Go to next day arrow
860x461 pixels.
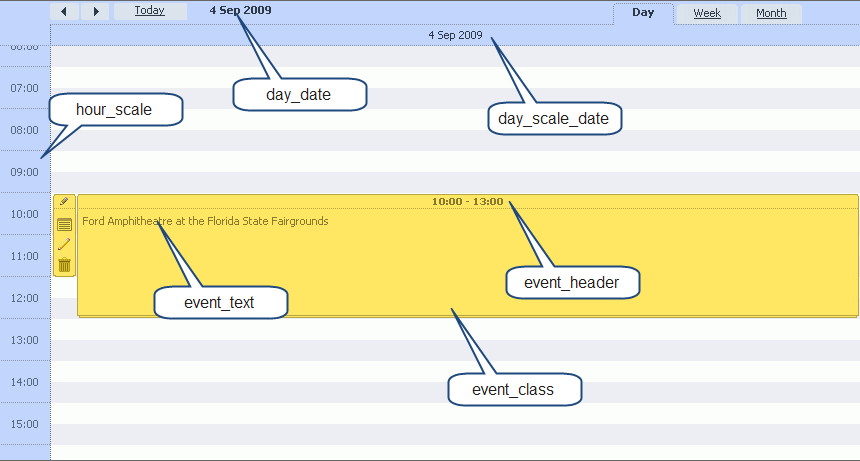[x=95, y=12]
